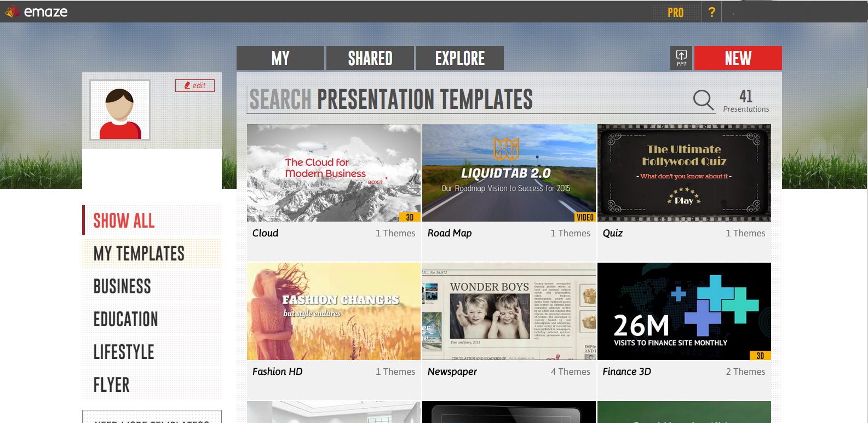Click the "41 Presentations" counter
This screenshot has height=423, width=868.
(746, 101)
